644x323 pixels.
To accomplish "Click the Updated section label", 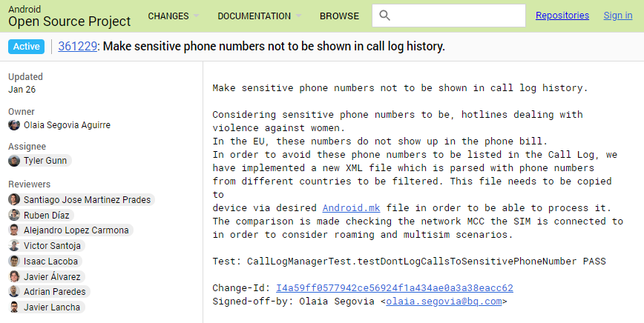I will point(25,76).
